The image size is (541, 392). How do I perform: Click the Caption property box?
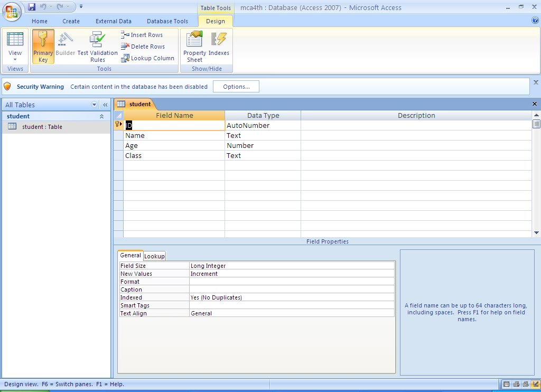[292, 290]
